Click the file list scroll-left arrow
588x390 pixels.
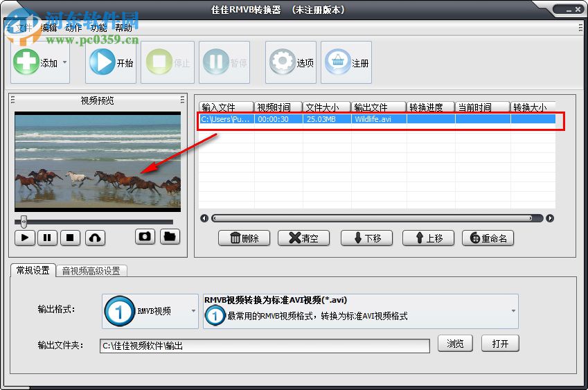pyautogui.click(x=204, y=218)
